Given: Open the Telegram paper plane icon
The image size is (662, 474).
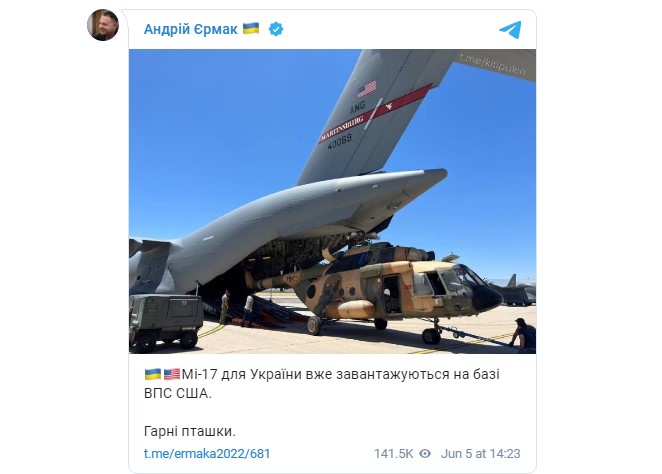Looking at the screenshot, I should (510, 30).
